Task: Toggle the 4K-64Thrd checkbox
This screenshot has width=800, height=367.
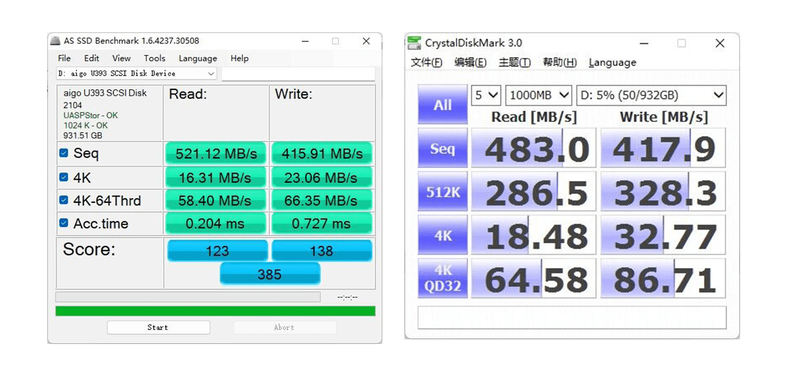Action: [64, 200]
